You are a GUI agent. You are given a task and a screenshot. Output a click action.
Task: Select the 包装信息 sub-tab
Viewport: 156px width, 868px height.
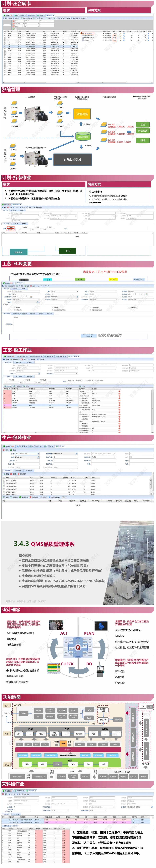pos(8,470)
